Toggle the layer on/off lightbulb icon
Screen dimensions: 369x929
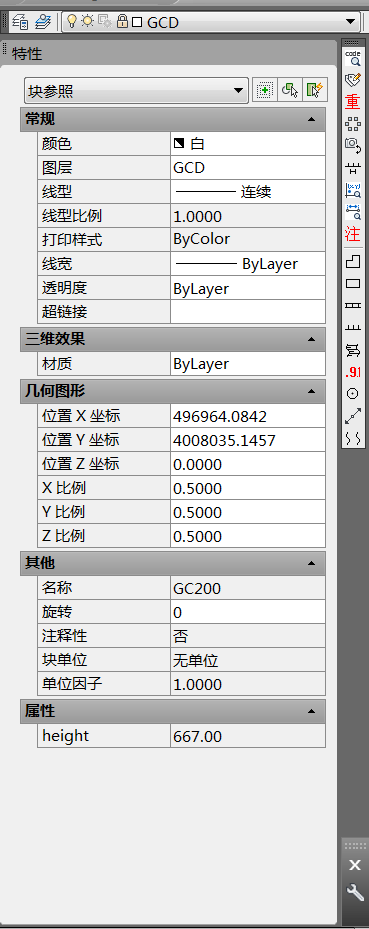pos(72,22)
